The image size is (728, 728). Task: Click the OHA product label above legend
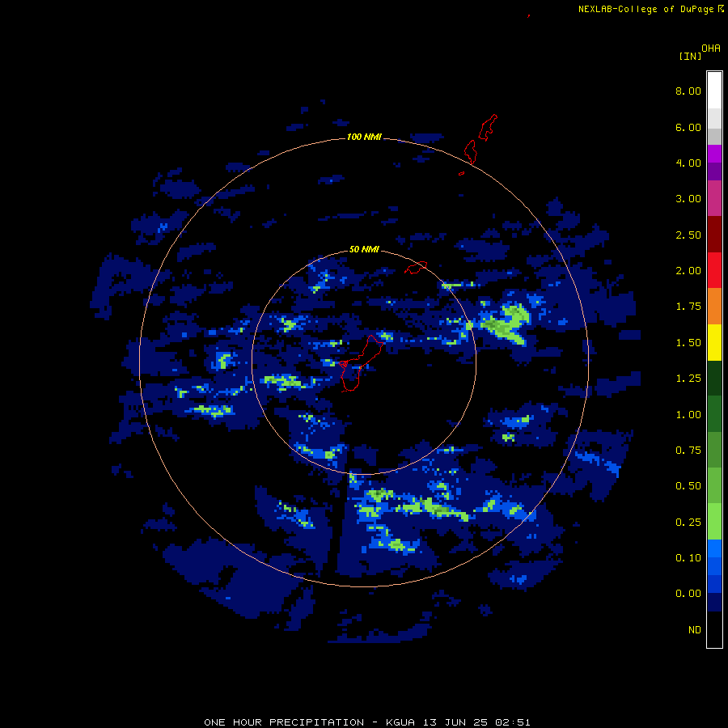click(711, 49)
